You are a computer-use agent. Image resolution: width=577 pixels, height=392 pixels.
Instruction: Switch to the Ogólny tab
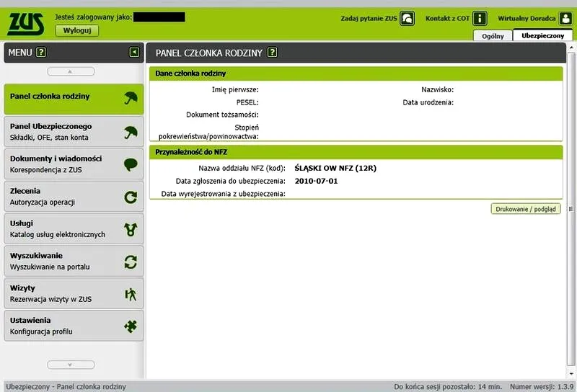click(x=492, y=35)
